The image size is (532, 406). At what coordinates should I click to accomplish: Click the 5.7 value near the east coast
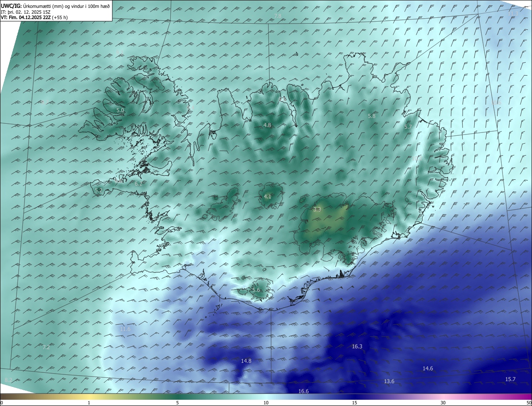408,127
